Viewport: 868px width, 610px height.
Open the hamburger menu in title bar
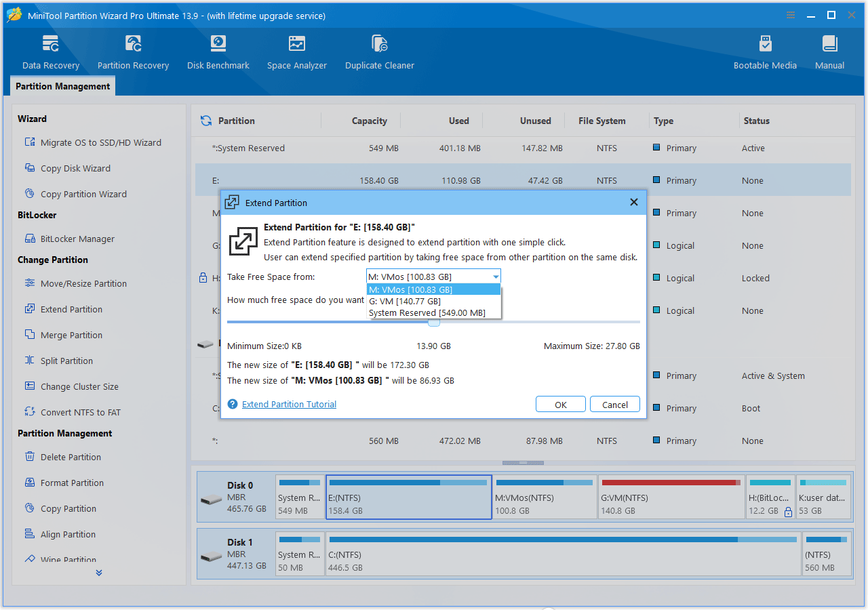click(791, 15)
